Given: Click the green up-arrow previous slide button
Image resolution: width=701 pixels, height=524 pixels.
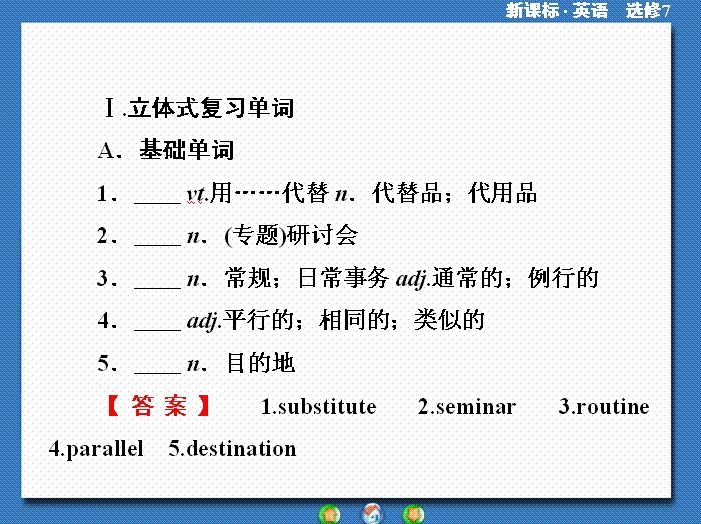Looking at the screenshot, I should pos(329,514).
